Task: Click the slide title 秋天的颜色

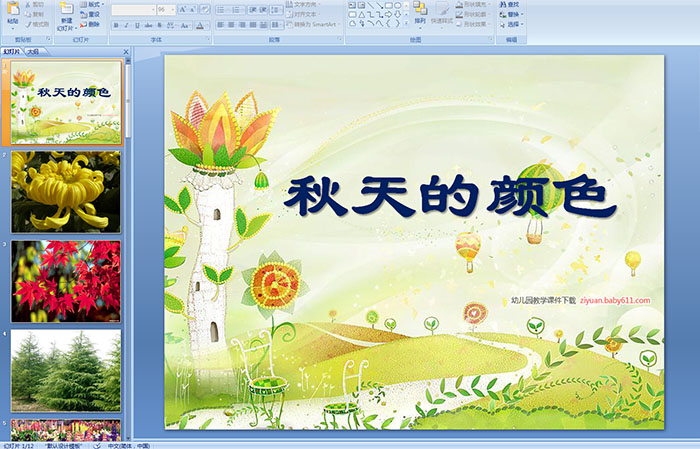Action: coord(450,196)
